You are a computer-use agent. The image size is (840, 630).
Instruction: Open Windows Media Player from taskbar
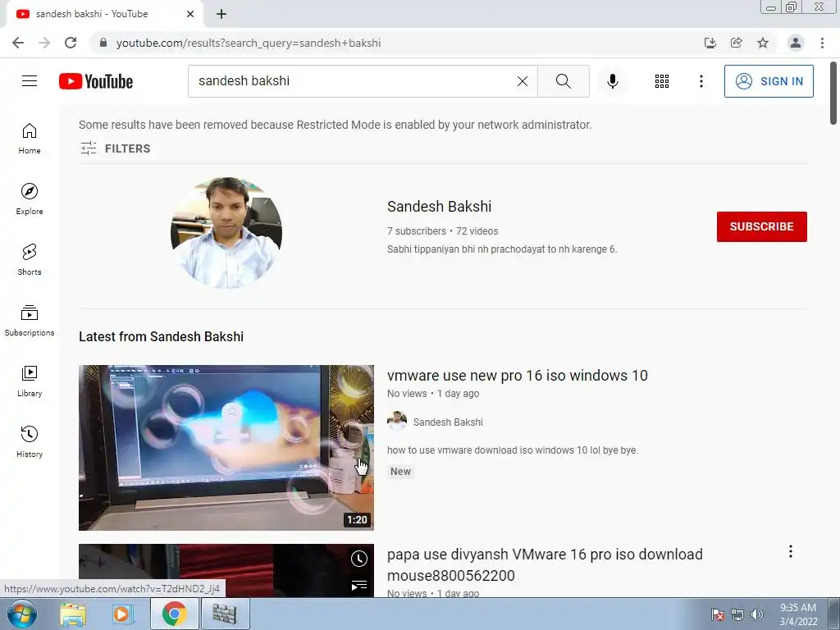pyautogui.click(x=121, y=614)
